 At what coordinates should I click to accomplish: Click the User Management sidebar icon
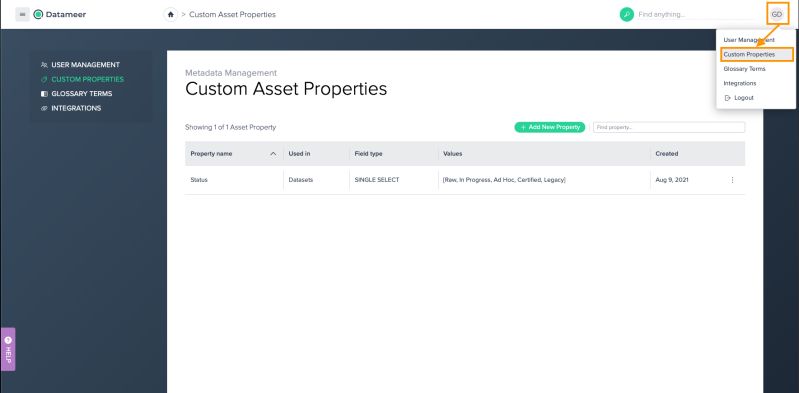(44, 65)
